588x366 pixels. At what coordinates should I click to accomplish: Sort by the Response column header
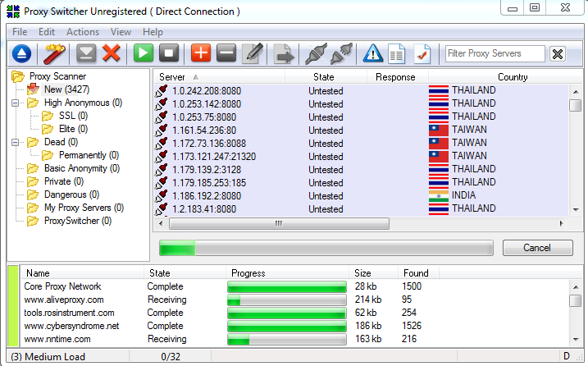397,77
